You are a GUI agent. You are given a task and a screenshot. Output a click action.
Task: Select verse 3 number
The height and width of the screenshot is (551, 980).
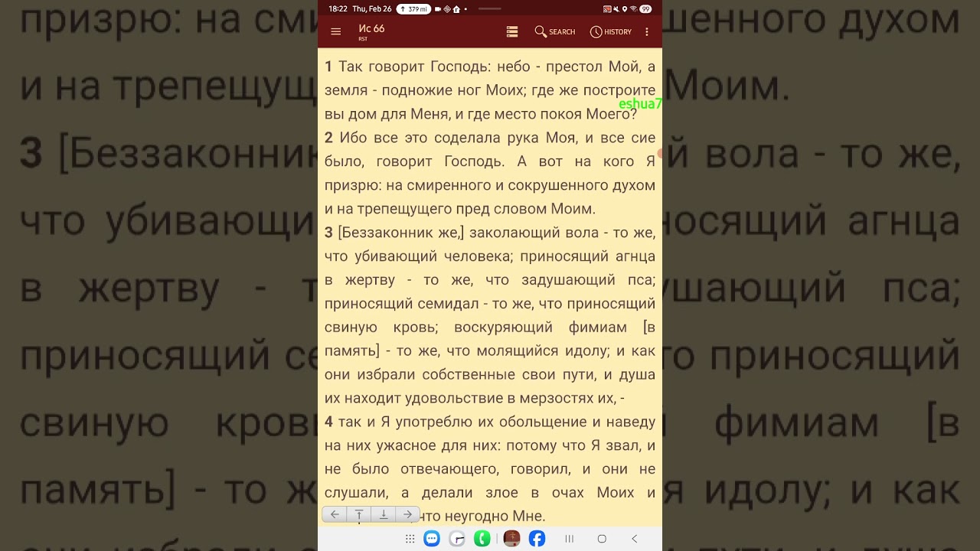click(328, 233)
